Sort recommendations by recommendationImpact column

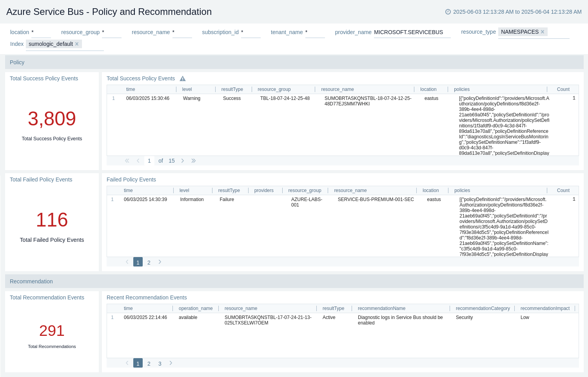pos(545,308)
